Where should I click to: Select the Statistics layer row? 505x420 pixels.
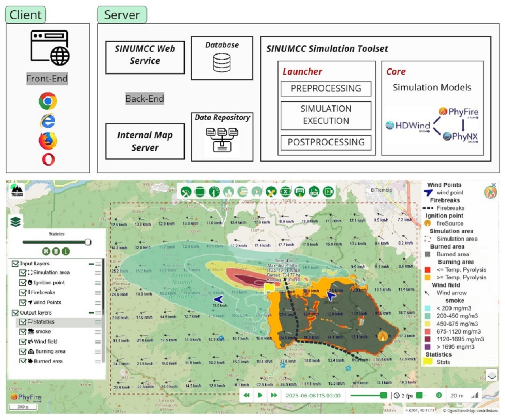44,322
